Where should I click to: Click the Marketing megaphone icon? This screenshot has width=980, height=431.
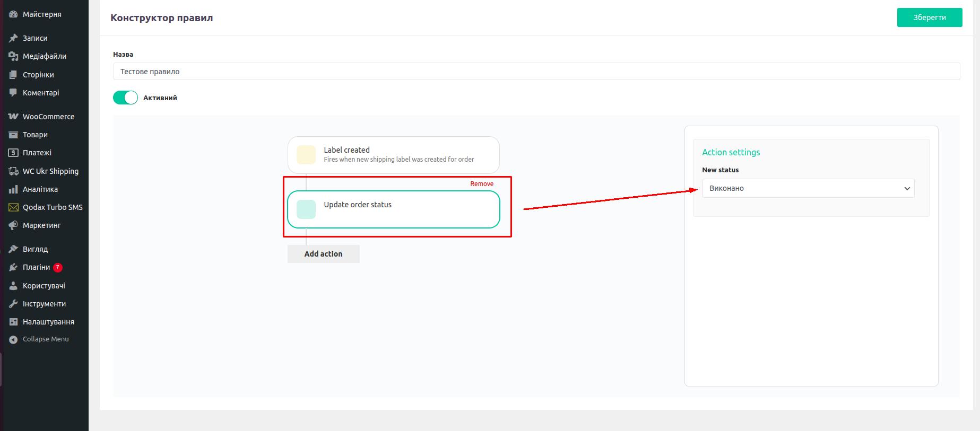[x=13, y=225]
